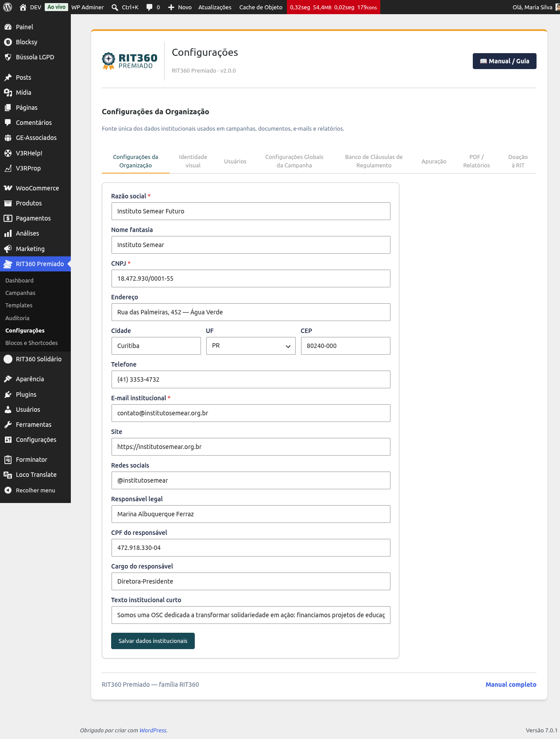Open Templates submenu item
560x739 pixels.
pos(19,306)
